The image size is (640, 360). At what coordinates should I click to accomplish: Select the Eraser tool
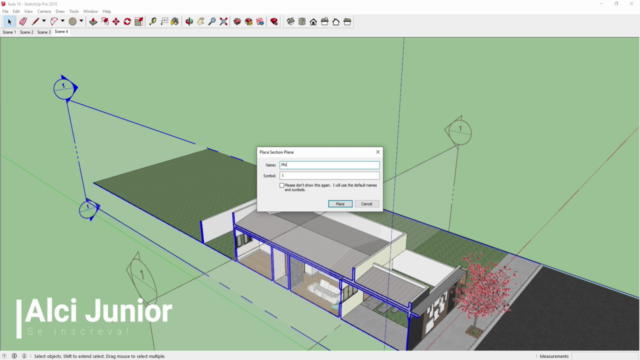click(23, 22)
